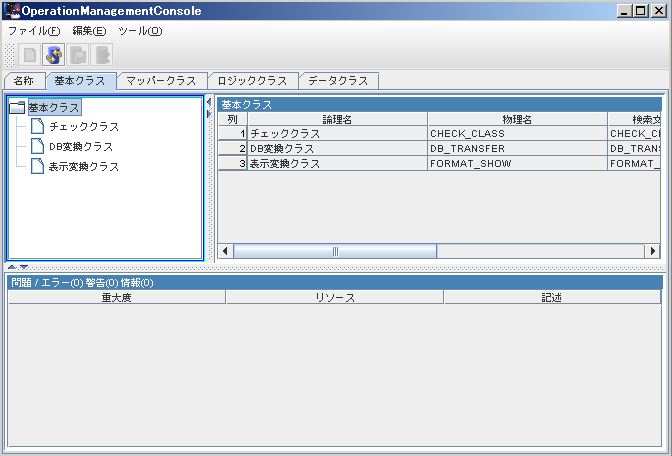672x456 pixels.
Task: Click the save toolbar icon
Action: [x=78, y=55]
